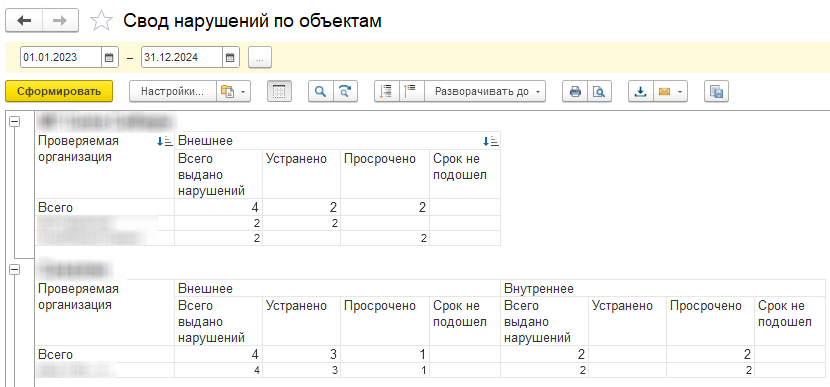Collapse all groups icon in toolbar
Image resolution: width=830 pixels, height=387 pixels.
coord(386,91)
